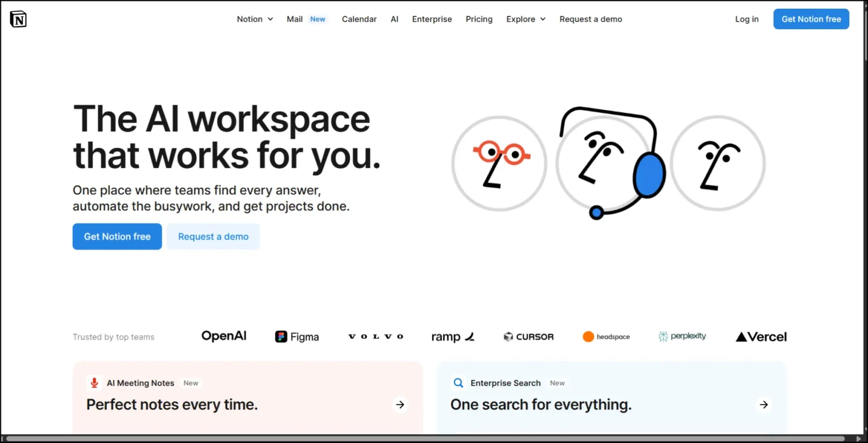Viewport: 868px width, 443px height.
Task: Go to the Mail nav item
Action: click(295, 19)
